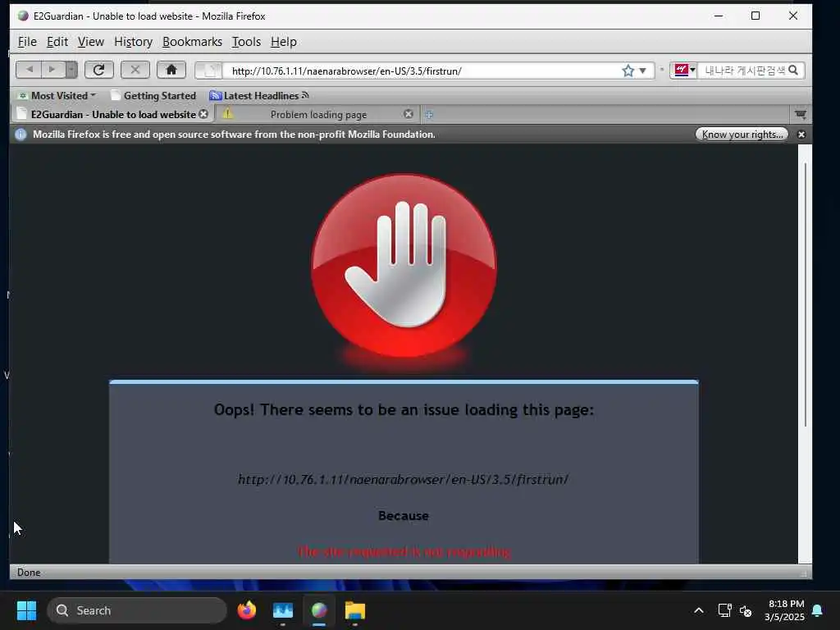The image size is (840, 630).
Task: Click the red stop hand image
Action: coord(404,266)
